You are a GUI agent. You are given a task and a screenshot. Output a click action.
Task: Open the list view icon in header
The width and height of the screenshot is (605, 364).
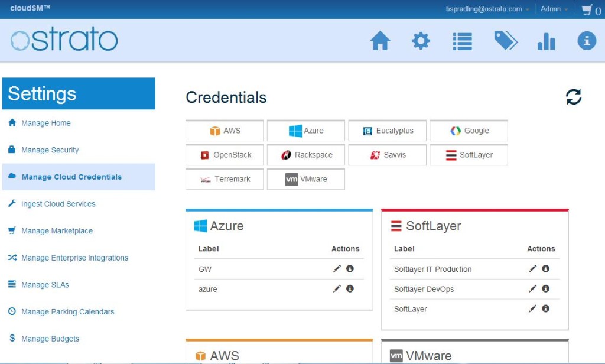click(462, 41)
